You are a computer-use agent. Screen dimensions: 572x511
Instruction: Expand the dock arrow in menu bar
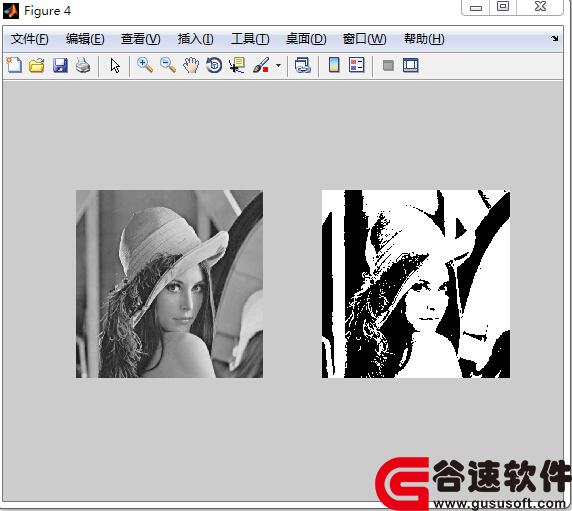554,38
